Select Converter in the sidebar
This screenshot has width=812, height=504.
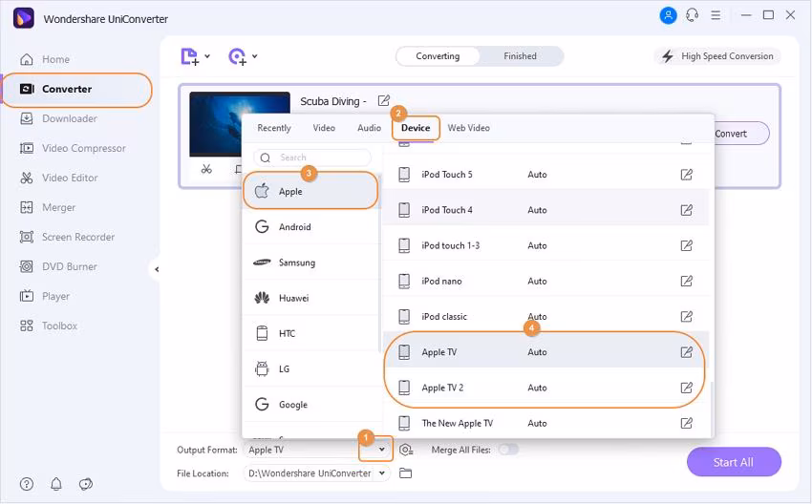[x=77, y=90]
